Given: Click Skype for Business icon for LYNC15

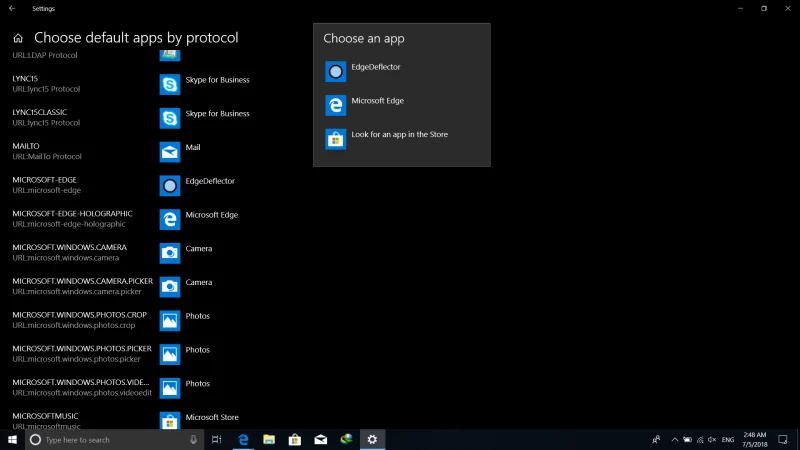Looking at the screenshot, I should (170, 84).
